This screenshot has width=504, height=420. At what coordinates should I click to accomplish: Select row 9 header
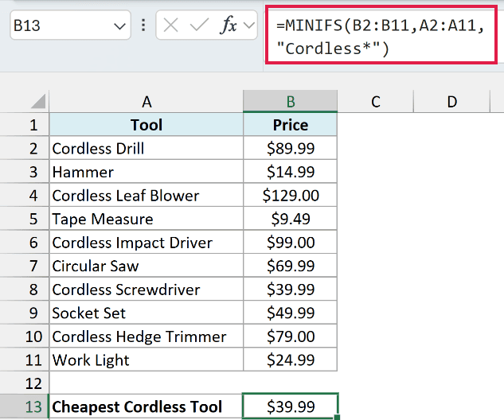point(25,313)
